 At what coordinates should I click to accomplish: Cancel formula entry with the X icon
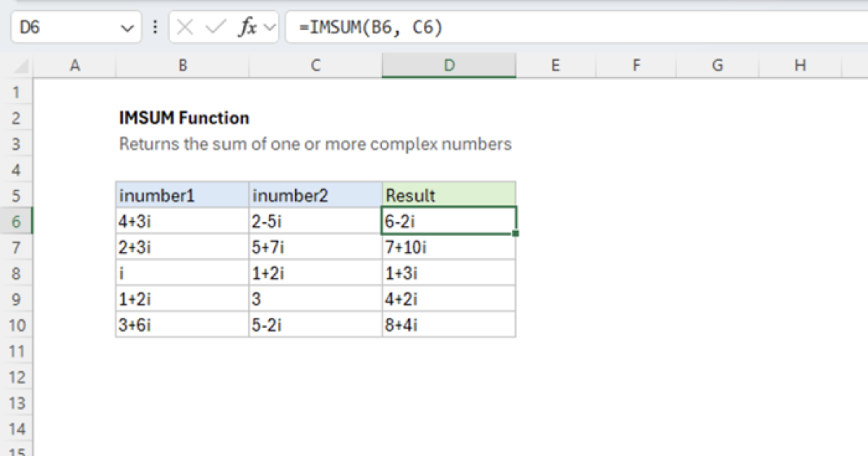pos(185,28)
